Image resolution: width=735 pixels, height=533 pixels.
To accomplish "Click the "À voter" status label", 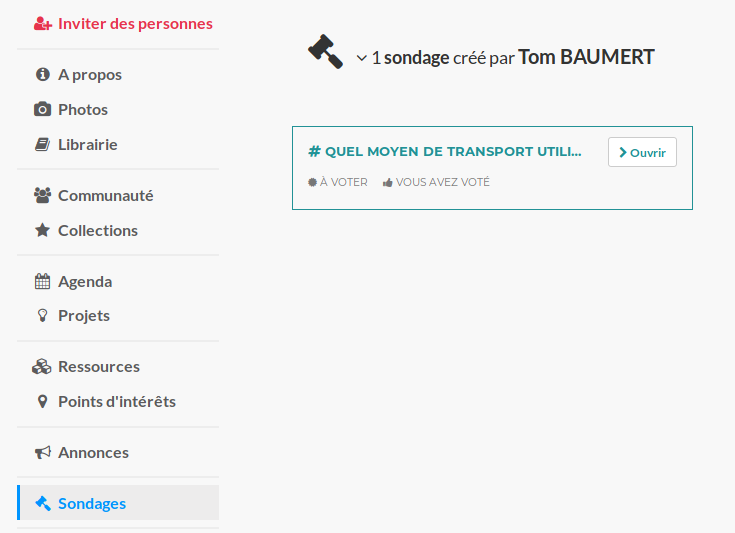I will pyautogui.click(x=338, y=182).
